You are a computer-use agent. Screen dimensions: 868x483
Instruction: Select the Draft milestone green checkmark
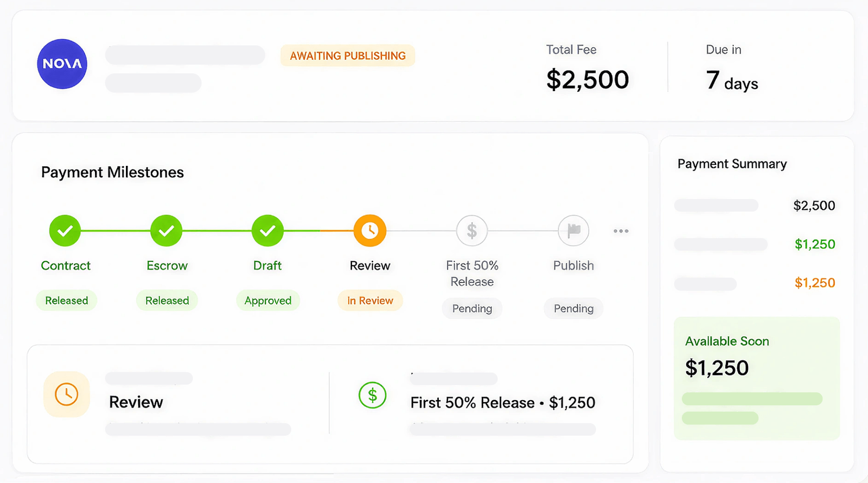(x=267, y=231)
